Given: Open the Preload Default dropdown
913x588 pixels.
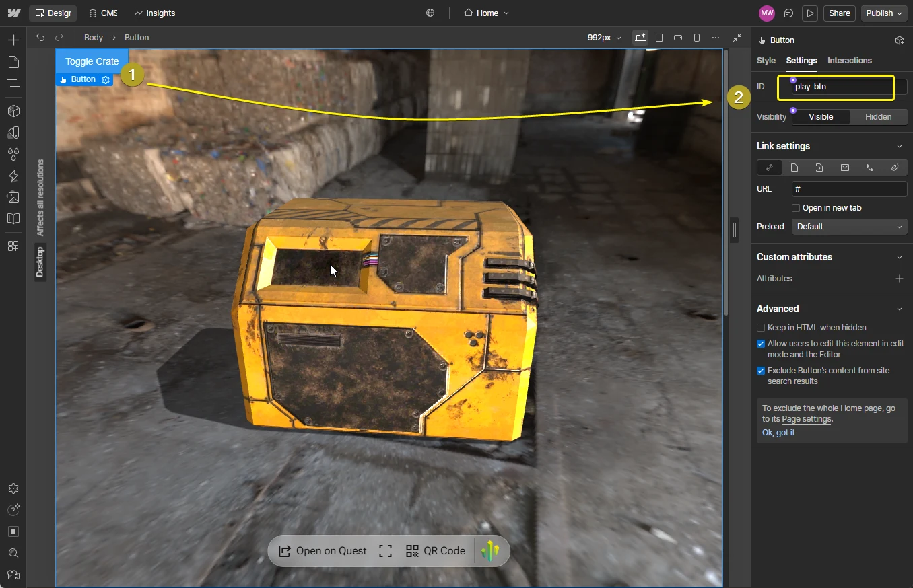Looking at the screenshot, I should click(850, 227).
